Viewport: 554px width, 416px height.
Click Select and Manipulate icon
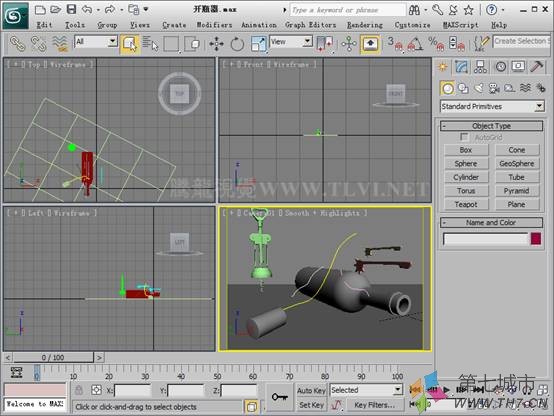[348, 44]
